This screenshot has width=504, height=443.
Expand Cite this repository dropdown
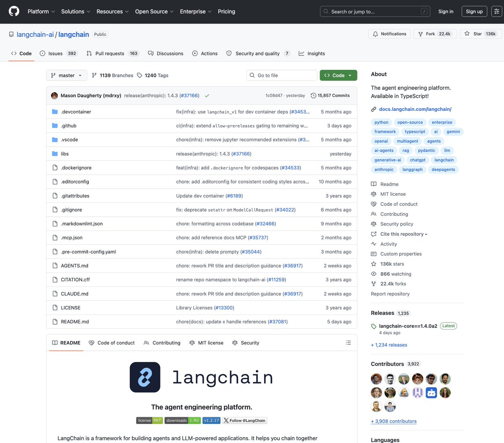pos(404,234)
